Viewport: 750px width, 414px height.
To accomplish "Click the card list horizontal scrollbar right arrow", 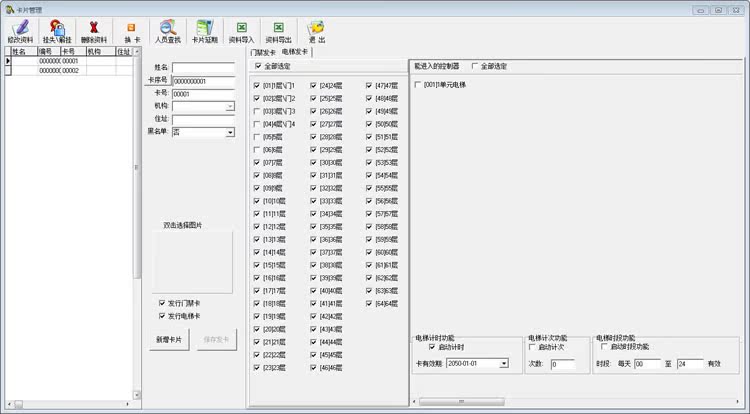I will pyautogui.click(x=128, y=404).
